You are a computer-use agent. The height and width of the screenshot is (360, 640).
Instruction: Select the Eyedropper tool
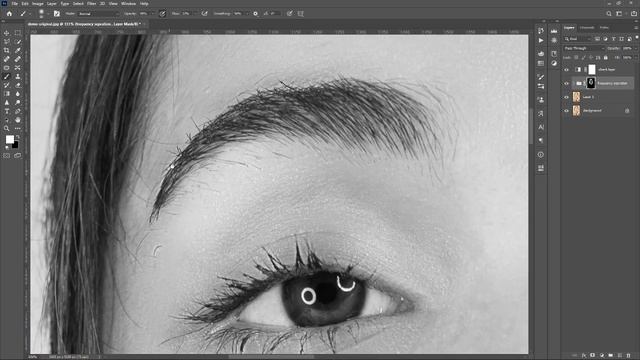[18, 50]
